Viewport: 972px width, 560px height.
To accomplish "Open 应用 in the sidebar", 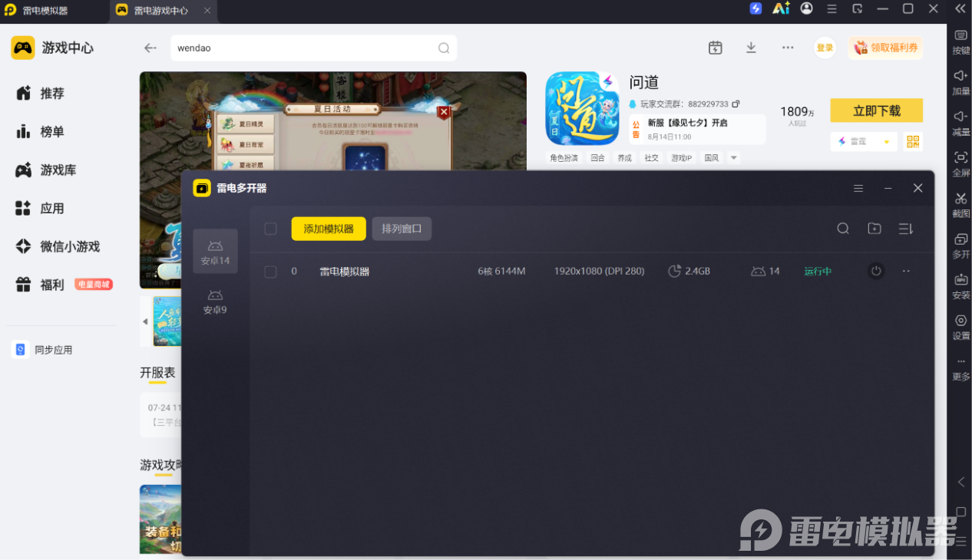I will point(52,209).
